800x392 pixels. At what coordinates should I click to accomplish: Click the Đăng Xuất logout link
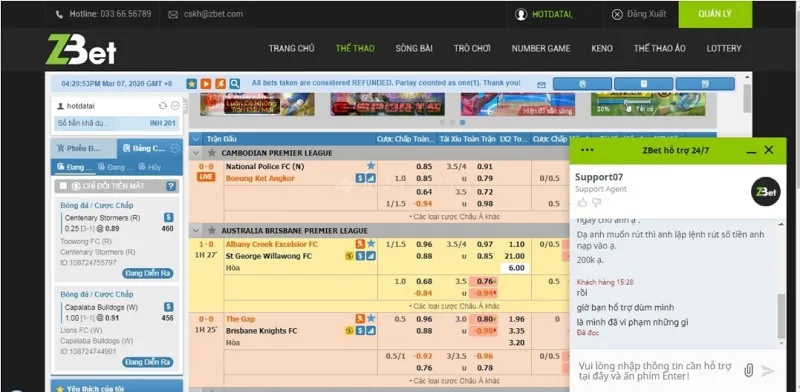point(639,14)
